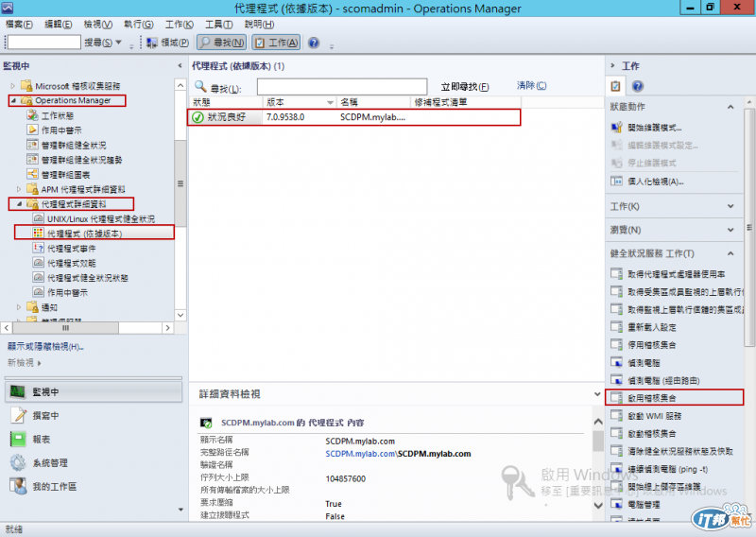Run 連續偵測電腦 (ping -t) task

click(668, 469)
